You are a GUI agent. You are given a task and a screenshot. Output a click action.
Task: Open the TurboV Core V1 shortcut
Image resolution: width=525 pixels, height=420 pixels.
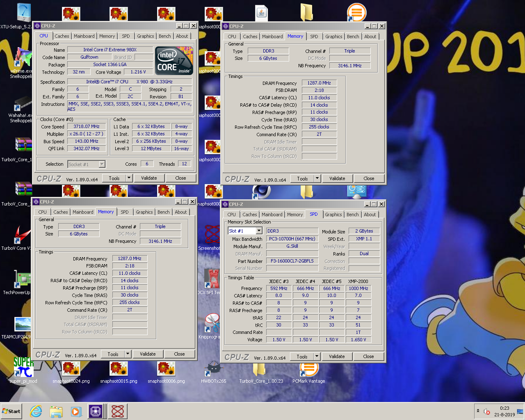[x=23, y=235]
